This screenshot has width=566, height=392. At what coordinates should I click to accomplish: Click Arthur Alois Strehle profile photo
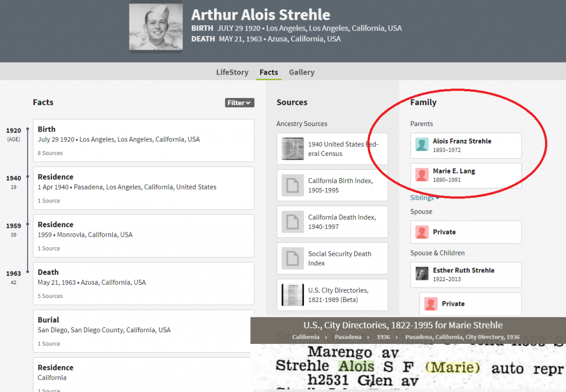[x=156, y=28]
